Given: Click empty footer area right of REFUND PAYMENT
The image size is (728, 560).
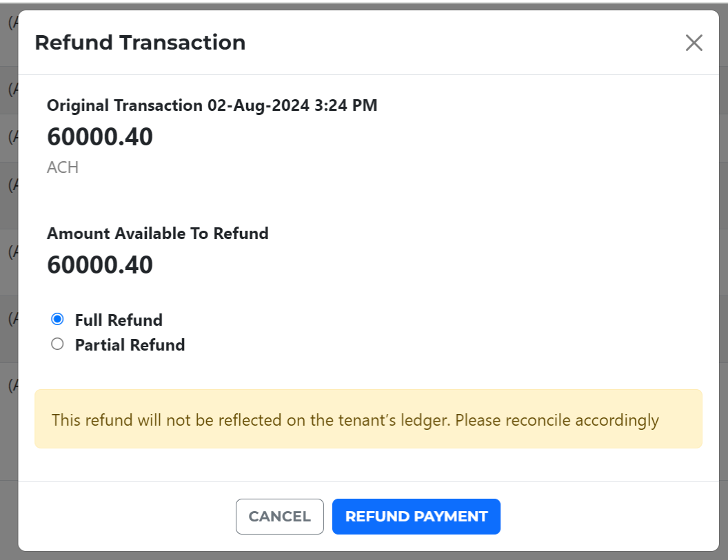Looking at the screenshot, I should (607, 517).
